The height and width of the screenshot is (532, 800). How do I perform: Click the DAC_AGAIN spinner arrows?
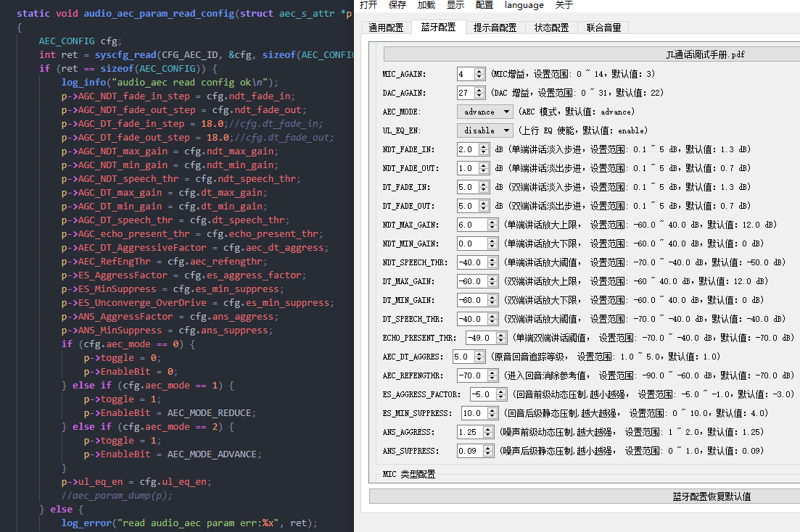(479, 93)
